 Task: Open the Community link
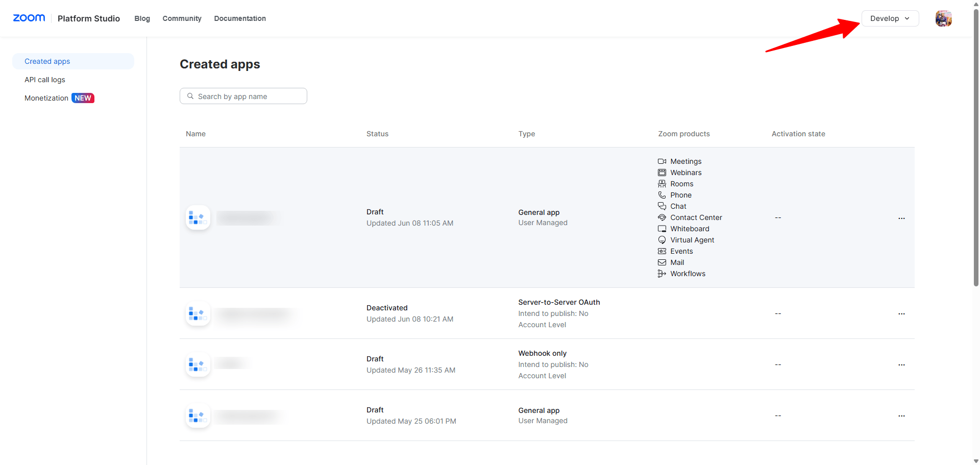coord(182,18)
